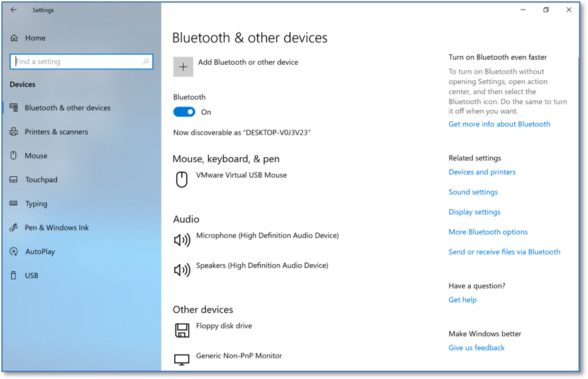Click the AutoPlay icon in sidebar
The image size is (588, 379).
tap(13, 251)
